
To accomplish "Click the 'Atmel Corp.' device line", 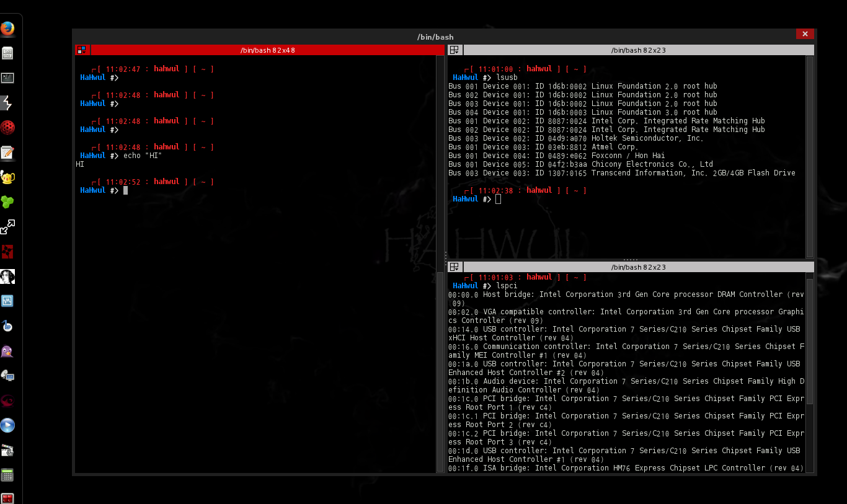I will [543, 147].
